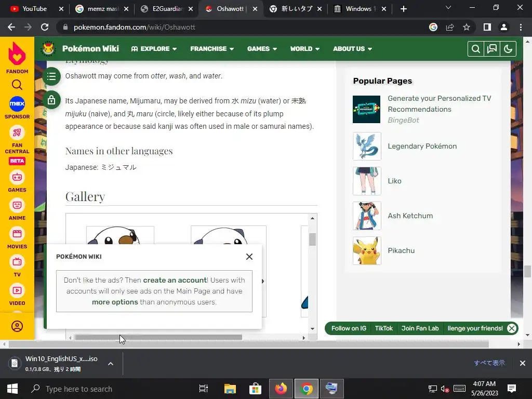Open the Join Fan Lab link
532x399 pixels.
[x=420, y=328]
